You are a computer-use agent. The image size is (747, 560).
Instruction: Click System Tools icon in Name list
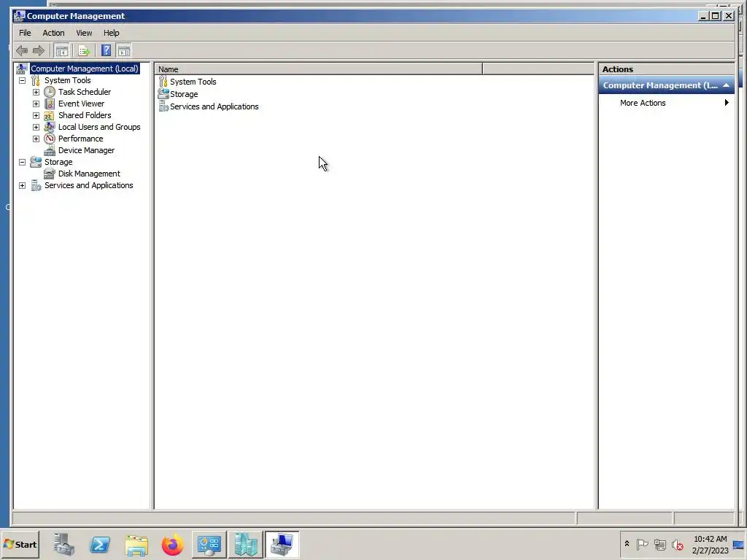[x=163, y=82]
